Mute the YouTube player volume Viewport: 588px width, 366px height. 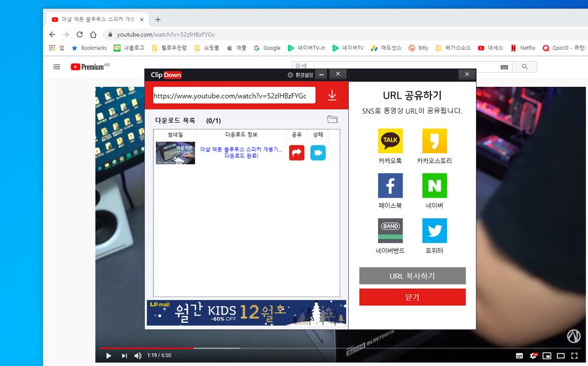[138, 356]
